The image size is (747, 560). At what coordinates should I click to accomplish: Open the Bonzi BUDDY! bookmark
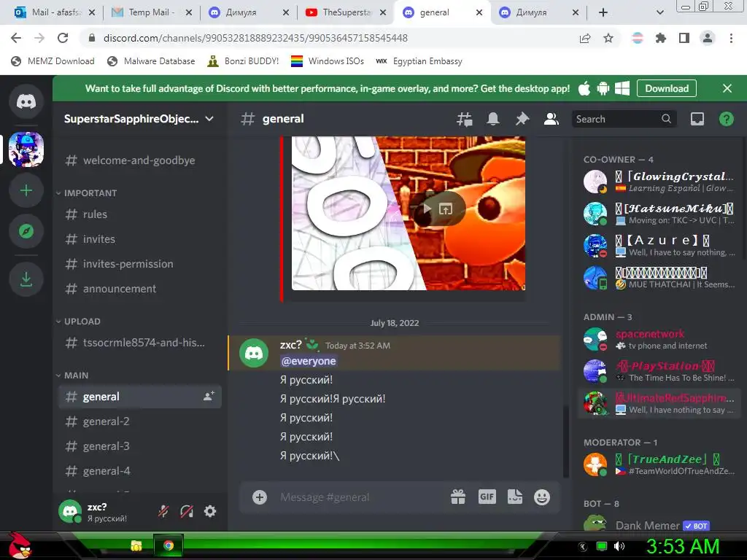pos(243,61)
